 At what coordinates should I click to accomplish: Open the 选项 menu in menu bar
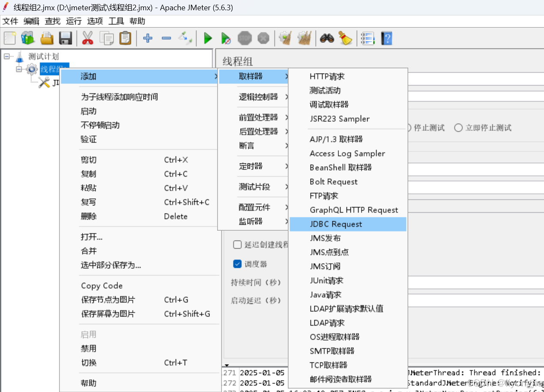pyautogui.click(x=95, y=21)
